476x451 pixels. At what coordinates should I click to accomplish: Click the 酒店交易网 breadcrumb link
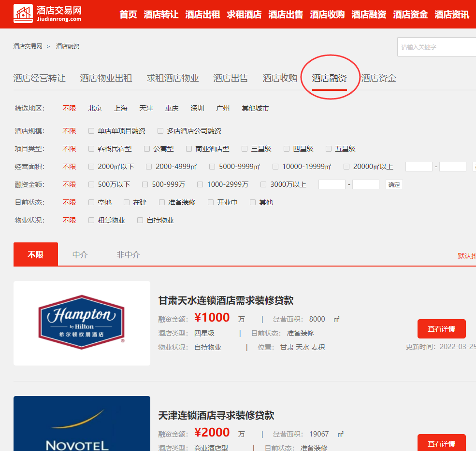(x=28, y=46)
